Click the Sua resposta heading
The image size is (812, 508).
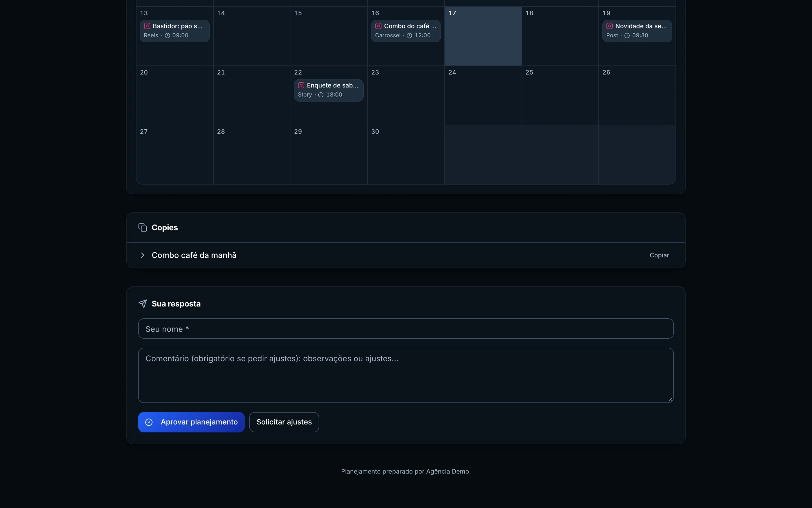click(x=176, y=304)
